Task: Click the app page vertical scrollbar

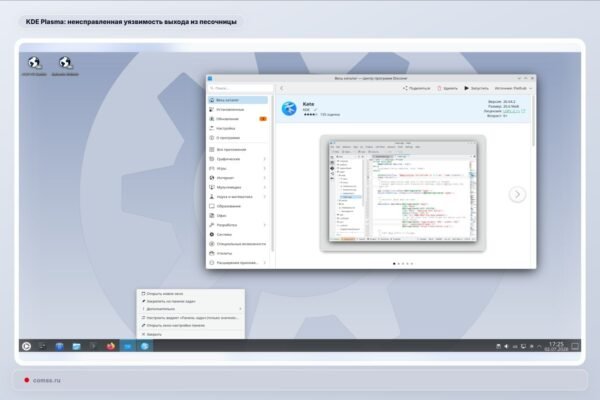Action: click(x=533, y=121)
